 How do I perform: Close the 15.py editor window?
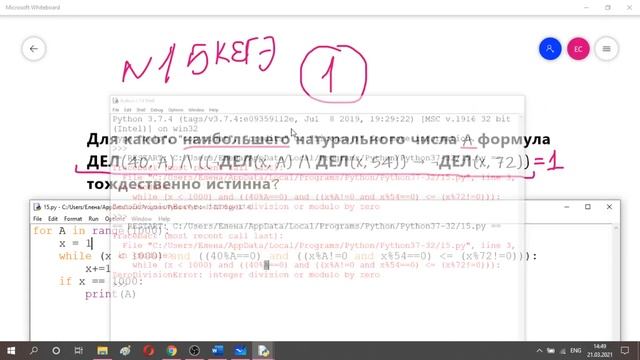[609, 207]
